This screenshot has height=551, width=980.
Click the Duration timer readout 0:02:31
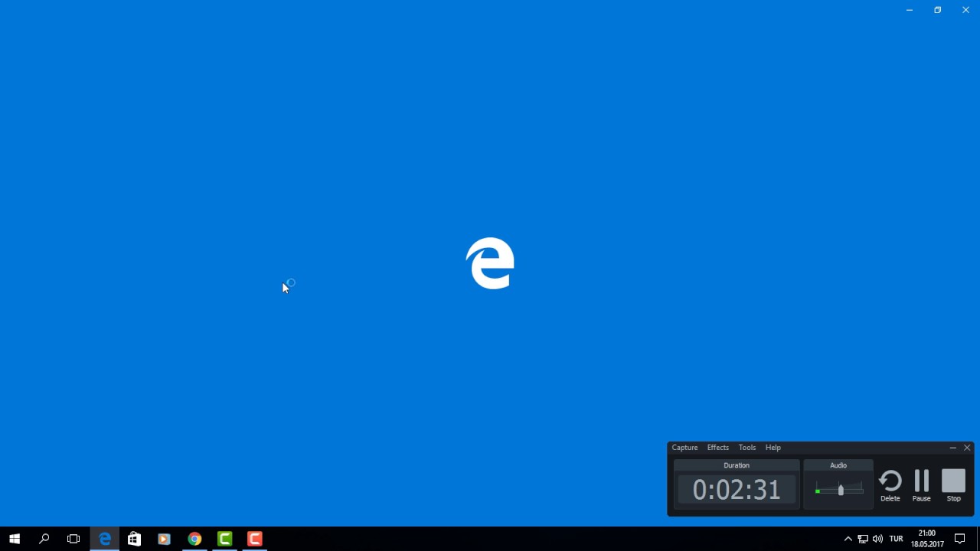pyautogui.click(x=737, y=490)
